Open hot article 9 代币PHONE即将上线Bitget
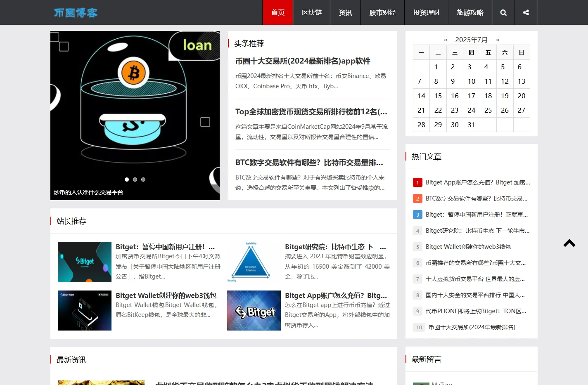588x385 pixels. pos(476,311)
